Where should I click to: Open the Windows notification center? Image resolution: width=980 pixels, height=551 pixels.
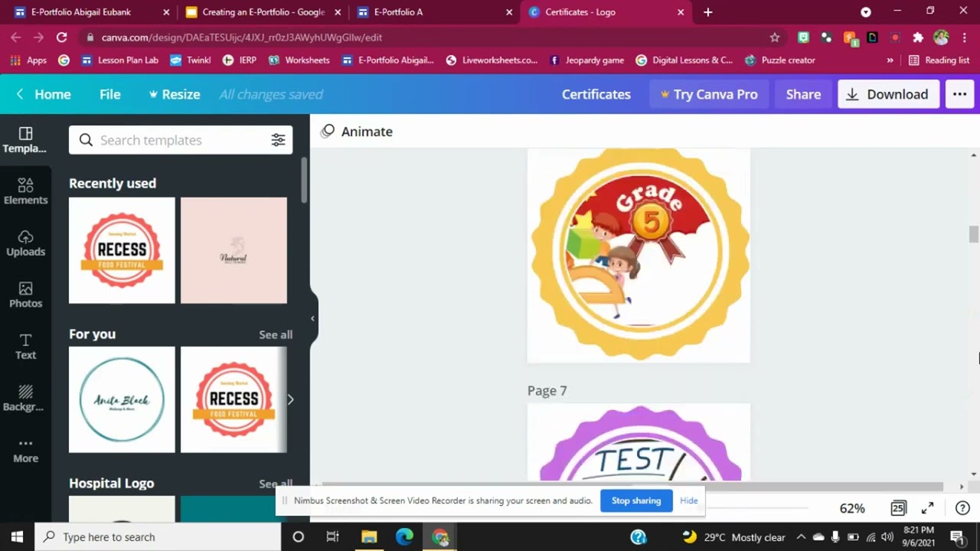click(x=956, y=536)
